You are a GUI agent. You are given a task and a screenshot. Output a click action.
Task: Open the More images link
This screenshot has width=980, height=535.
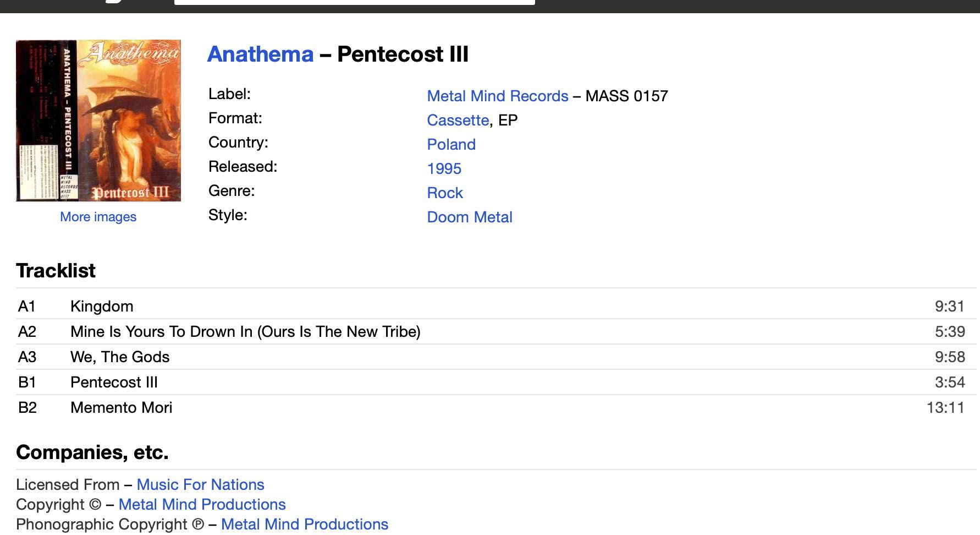pyautogui.click(x=98, y=217)
